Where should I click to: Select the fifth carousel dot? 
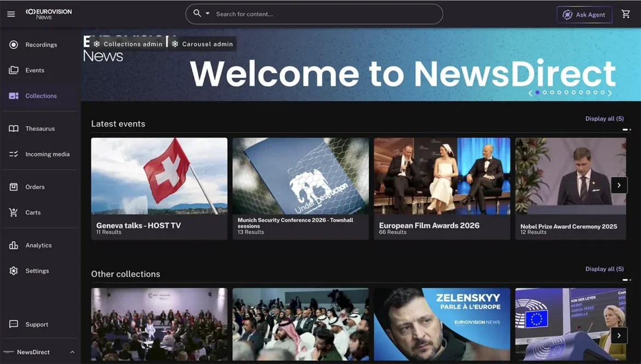coord(566,93)
